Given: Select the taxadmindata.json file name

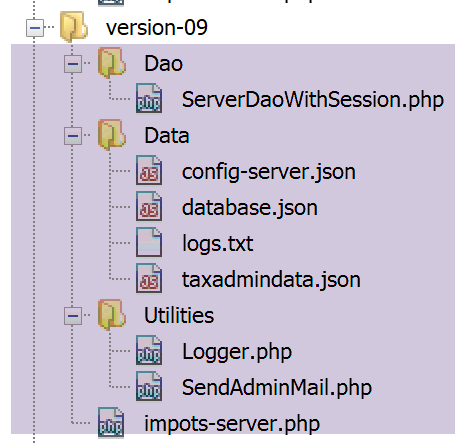Looking at the screenshot, I should (271, 280).
